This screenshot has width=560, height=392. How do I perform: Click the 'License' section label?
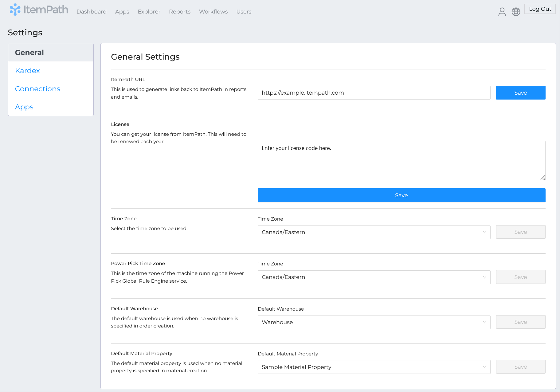coord(120,124)
